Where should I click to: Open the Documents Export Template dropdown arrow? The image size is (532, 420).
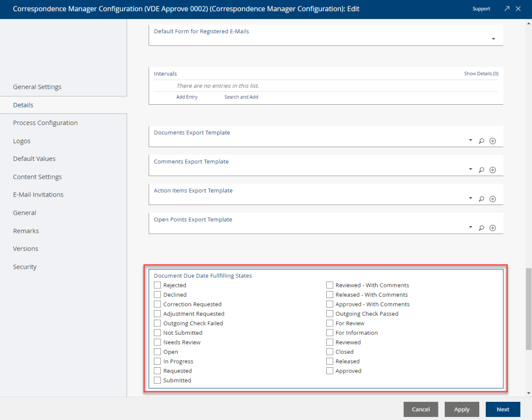(x=470, y=141)
